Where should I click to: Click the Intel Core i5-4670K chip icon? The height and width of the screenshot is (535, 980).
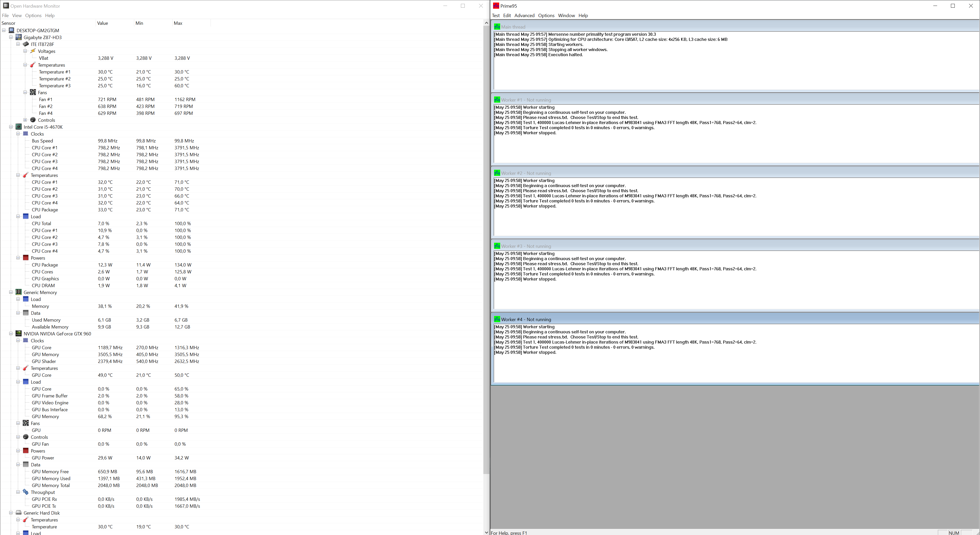19,127
